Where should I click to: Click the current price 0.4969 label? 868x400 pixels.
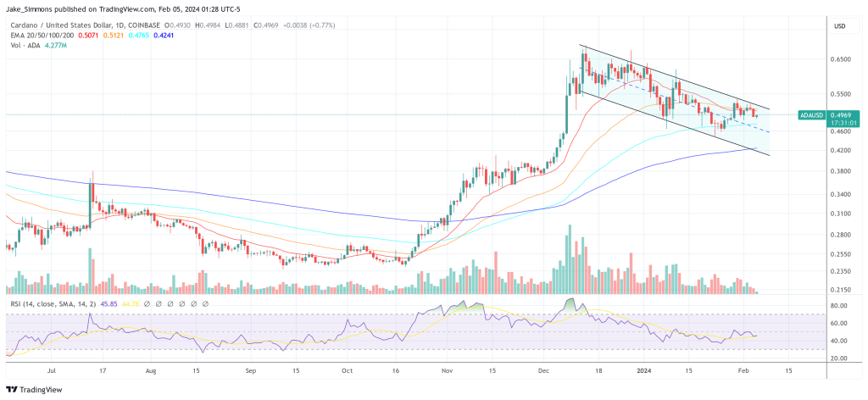(x=842, y=114)
